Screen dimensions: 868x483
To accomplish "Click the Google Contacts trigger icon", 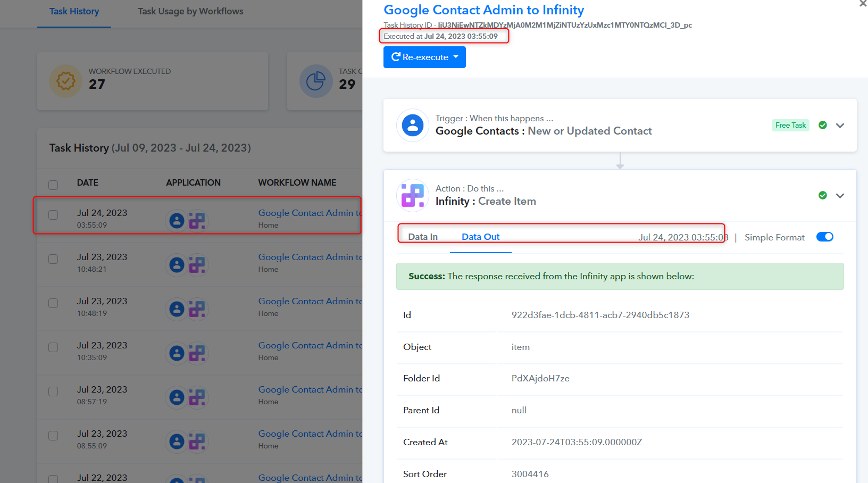I will tap(413, 126).
